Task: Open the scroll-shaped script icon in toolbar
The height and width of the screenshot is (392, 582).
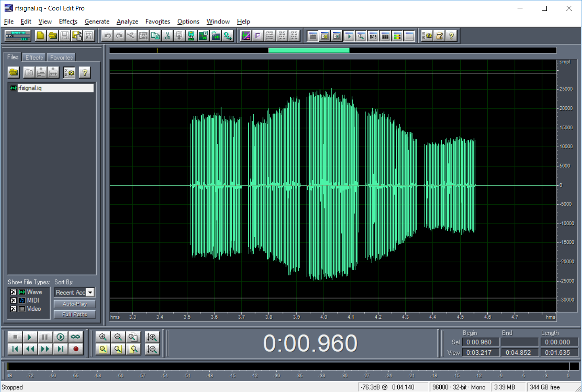Action: [x=439, y=36]
